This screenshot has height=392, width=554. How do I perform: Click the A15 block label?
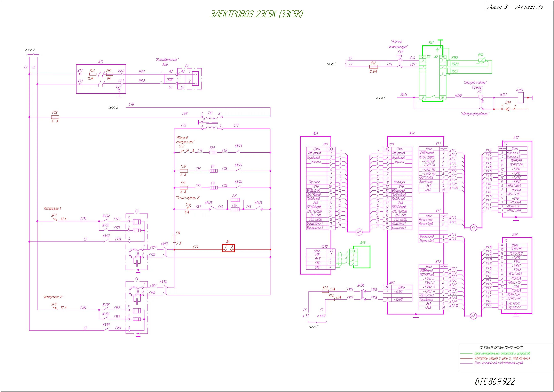coord(100,62)
